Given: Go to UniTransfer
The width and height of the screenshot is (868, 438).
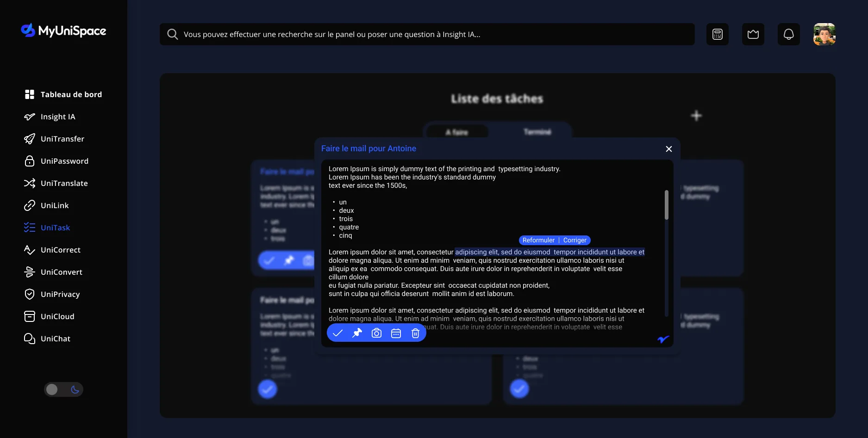Looking at the screenshot, I should [54, 139].
